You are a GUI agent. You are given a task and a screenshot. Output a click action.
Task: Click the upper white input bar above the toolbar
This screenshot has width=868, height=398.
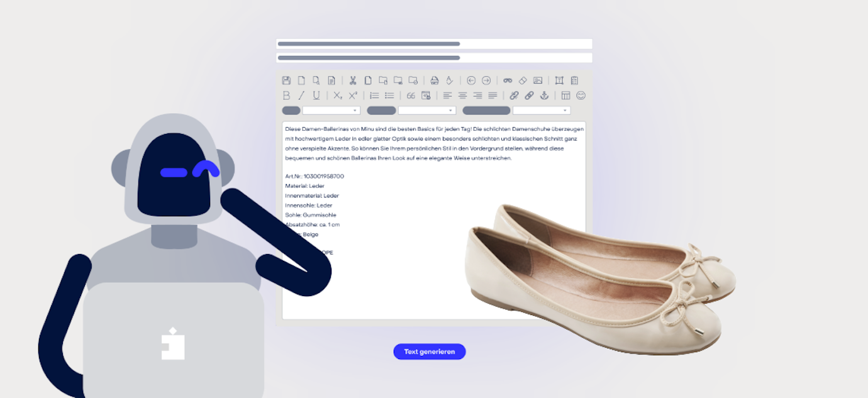(x=434, y=44)
